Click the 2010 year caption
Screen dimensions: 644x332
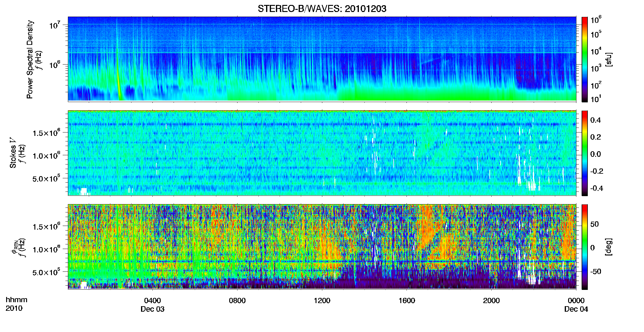(x=14, y=308)
